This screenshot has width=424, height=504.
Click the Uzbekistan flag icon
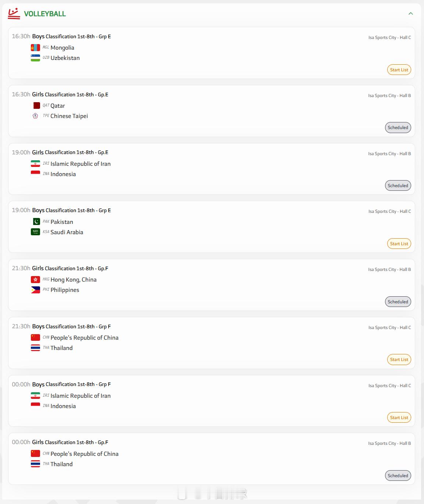[x=35, y=58]
